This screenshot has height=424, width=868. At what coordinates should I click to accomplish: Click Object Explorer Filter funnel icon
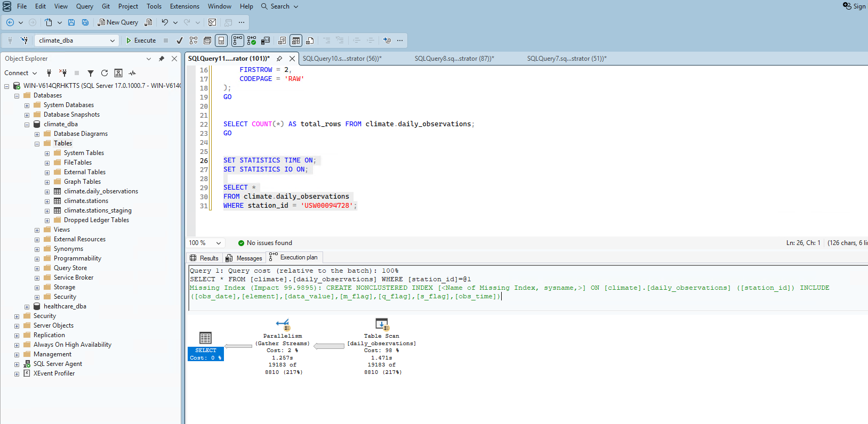coord(91,73)
